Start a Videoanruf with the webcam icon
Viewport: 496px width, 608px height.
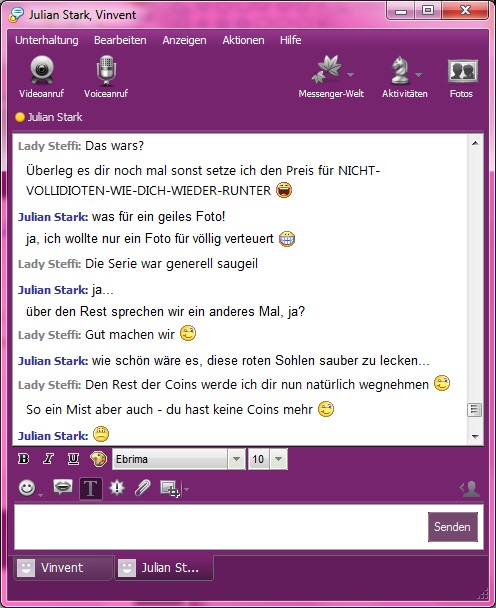point(41,70)
